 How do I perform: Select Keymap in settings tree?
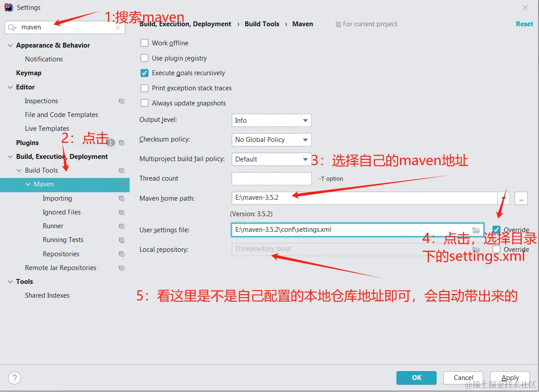[29, 73]
